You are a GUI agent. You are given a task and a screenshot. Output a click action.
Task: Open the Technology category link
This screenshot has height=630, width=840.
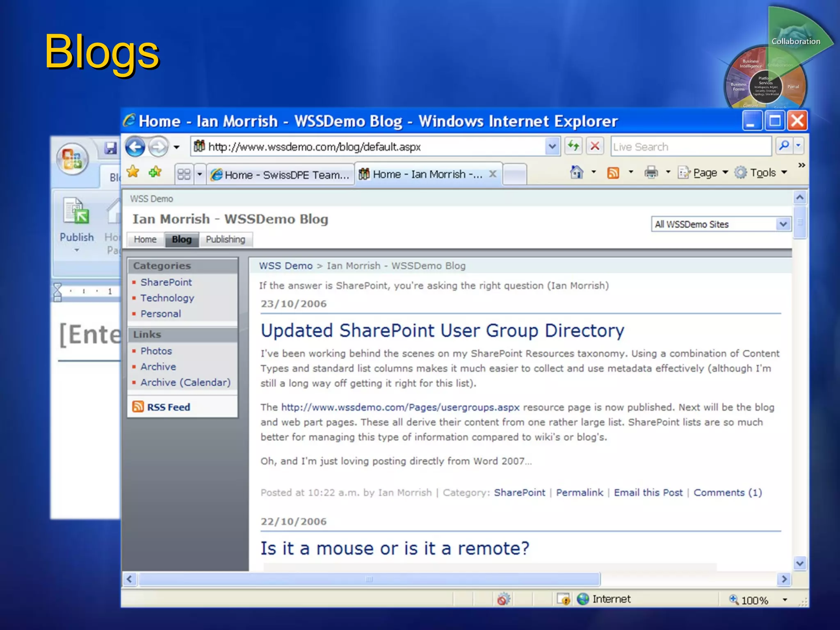[x=167, y=298]
